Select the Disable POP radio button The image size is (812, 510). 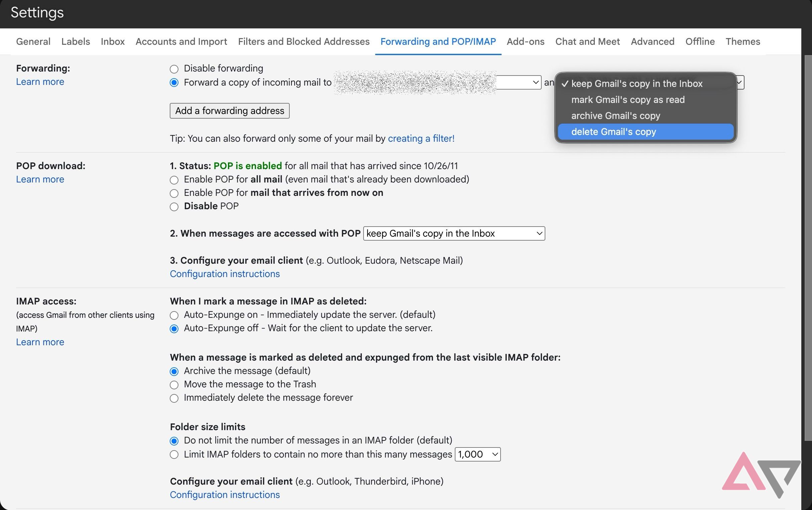[x=174, y=207]
